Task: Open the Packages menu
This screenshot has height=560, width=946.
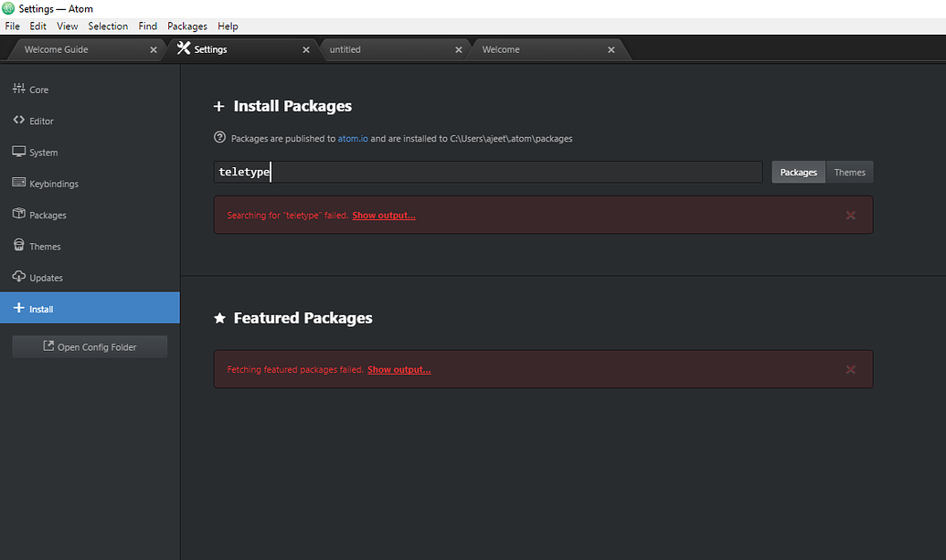Action: pos(186,26)
